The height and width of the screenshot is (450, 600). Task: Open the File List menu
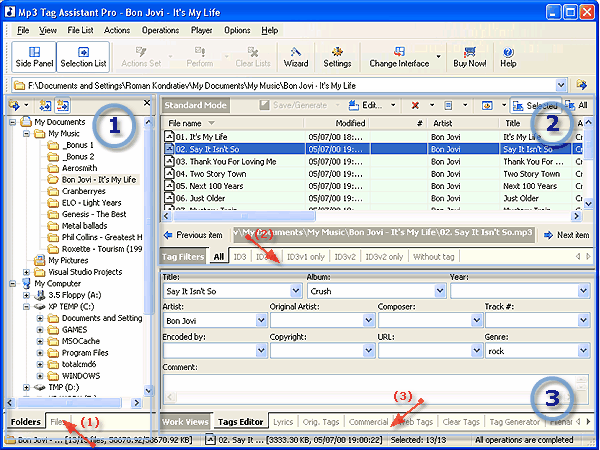click(80, 30)
